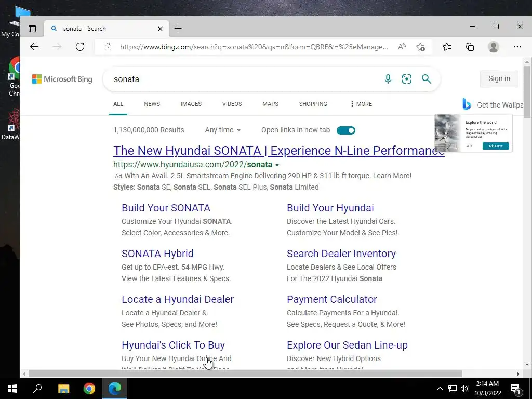Viewport: 532px width, 399px height.
Task: Click the wallpaper popup bird thumbnail
Action: coord(448,133)
